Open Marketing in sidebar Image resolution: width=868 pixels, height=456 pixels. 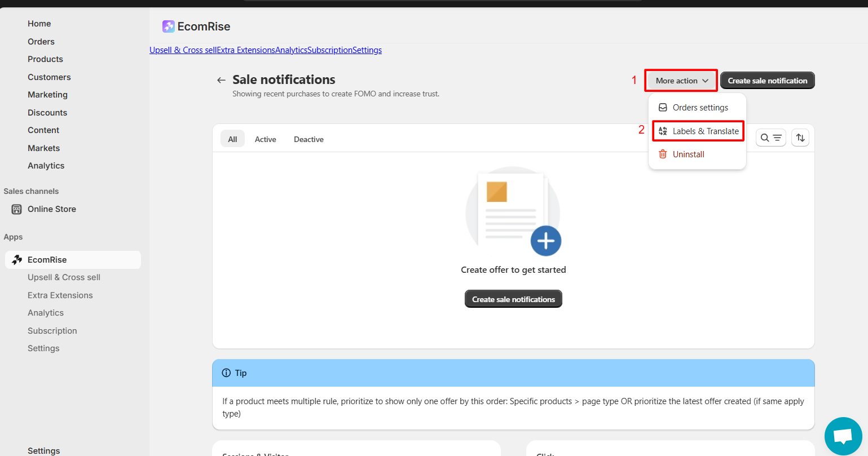[x=47, y=95]
